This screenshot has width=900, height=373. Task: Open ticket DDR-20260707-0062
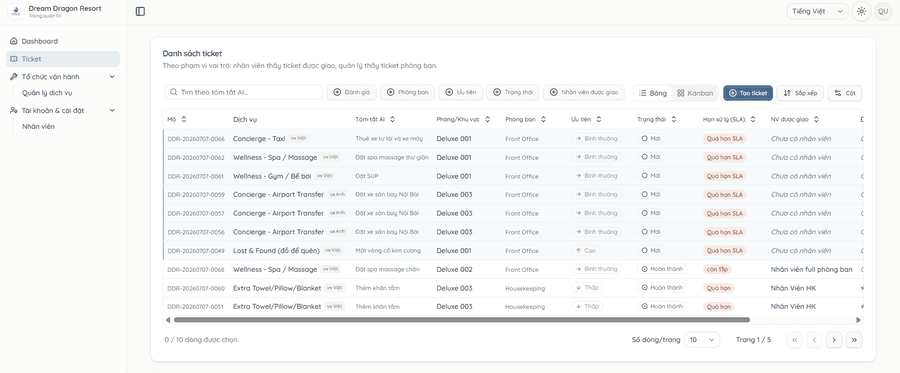pos(196,157)
